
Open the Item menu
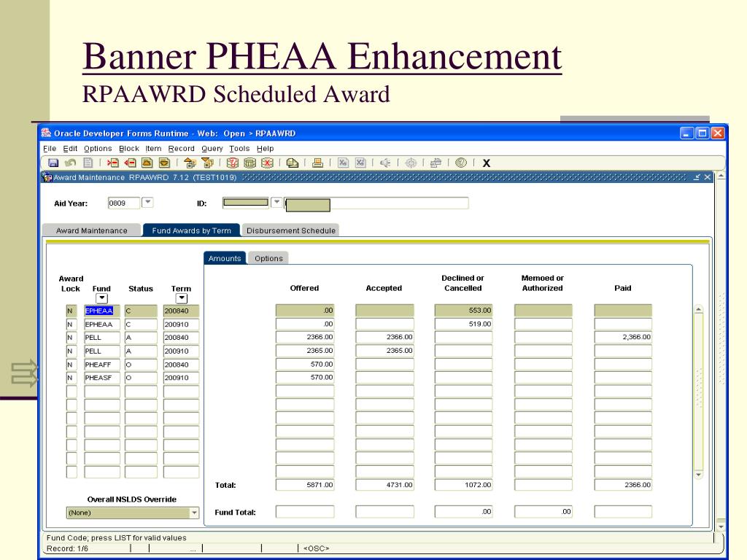[153, 149]
